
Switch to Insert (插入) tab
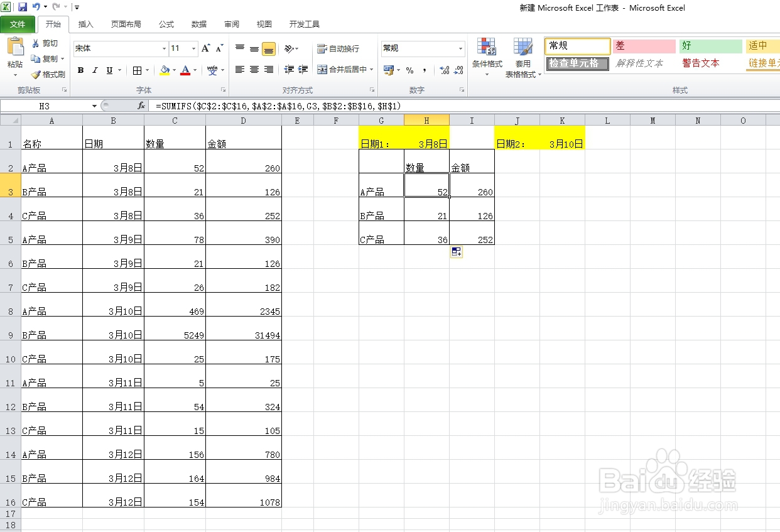click(85, 24)
